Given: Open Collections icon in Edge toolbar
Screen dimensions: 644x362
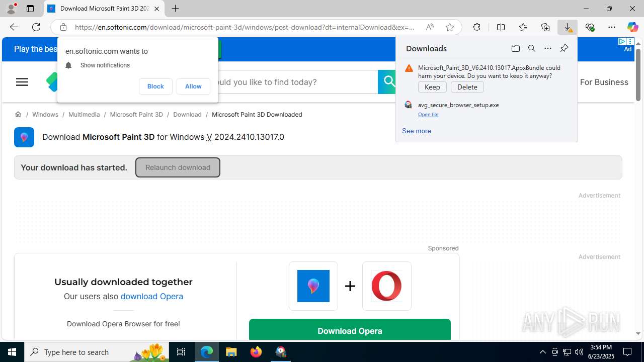Looking at the screenshot, I should point(545,27).
